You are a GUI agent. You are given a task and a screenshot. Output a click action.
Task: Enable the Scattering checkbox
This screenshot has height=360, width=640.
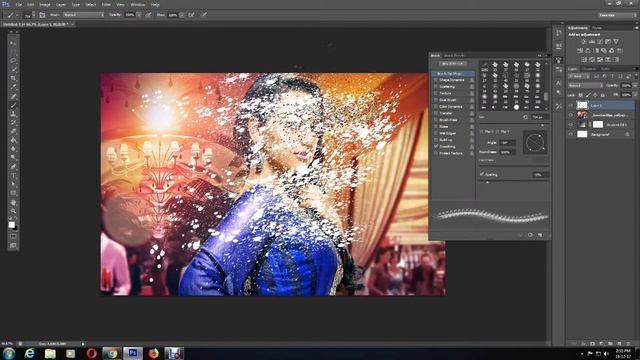(x=436, y=87)
